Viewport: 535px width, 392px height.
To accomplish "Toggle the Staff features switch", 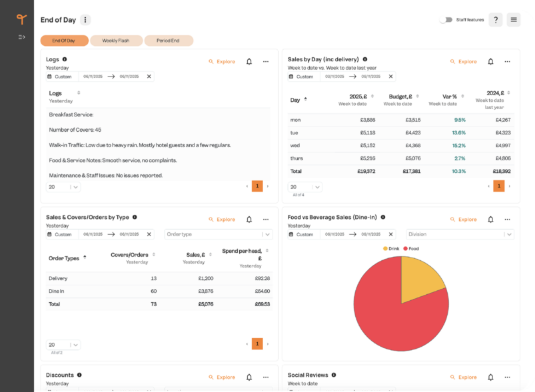I will [445, 20].
